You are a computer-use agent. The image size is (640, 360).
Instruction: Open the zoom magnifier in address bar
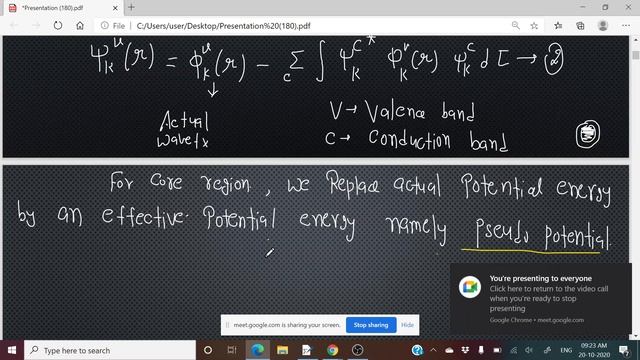click(x=516, y=25)
